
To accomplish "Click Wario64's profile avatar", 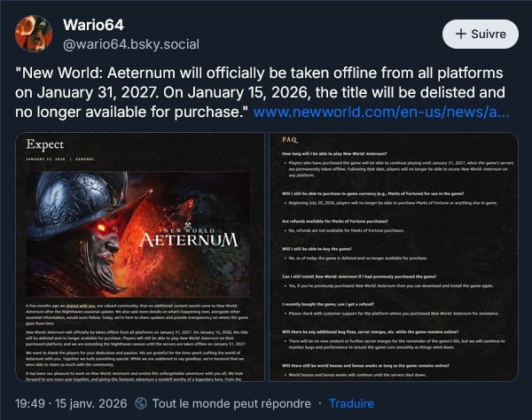I will pyautogui.click(x=33, y=34).
